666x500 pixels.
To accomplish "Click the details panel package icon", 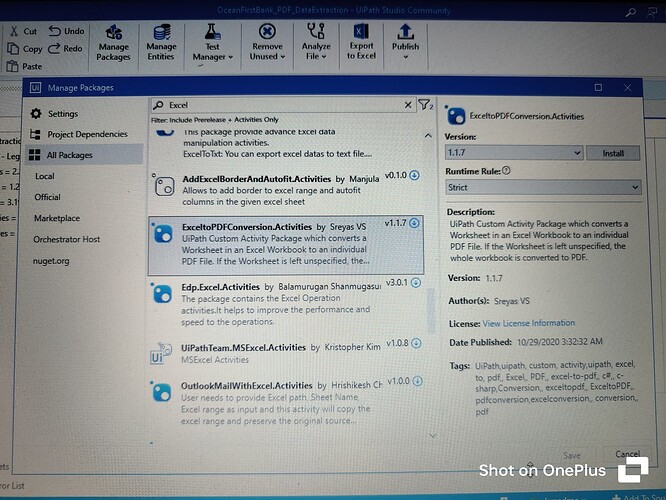I will (x=455, y=116).
